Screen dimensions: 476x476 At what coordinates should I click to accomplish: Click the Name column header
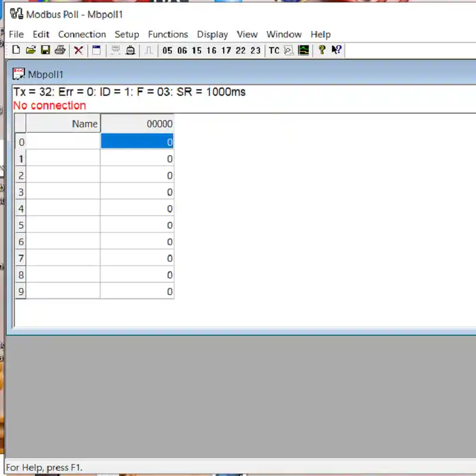[x=63, y=124]
